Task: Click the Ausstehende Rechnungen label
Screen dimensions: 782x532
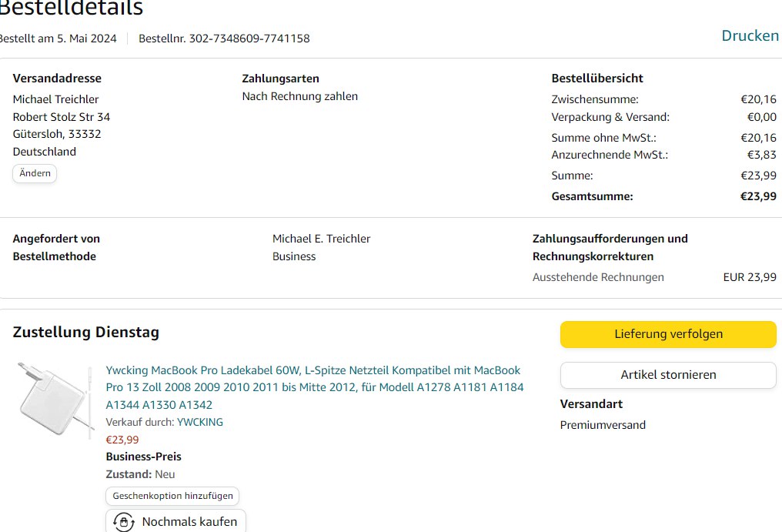Action: [597, 277]
